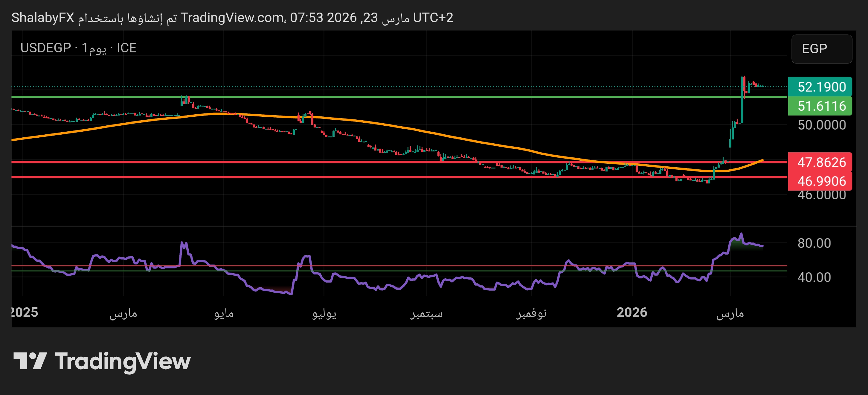Click the RSI 40.00 axis label
The image size is (868, 395).
(x=814, y=277)
